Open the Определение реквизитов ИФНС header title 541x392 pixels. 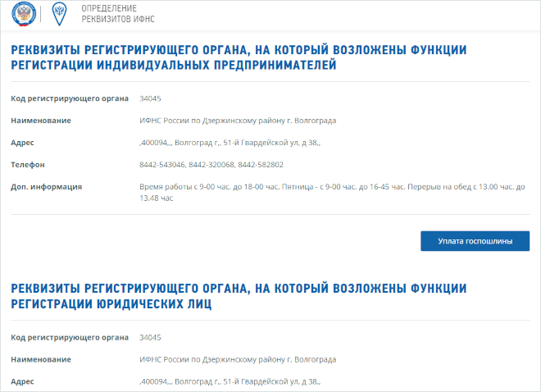coord(118,14)
